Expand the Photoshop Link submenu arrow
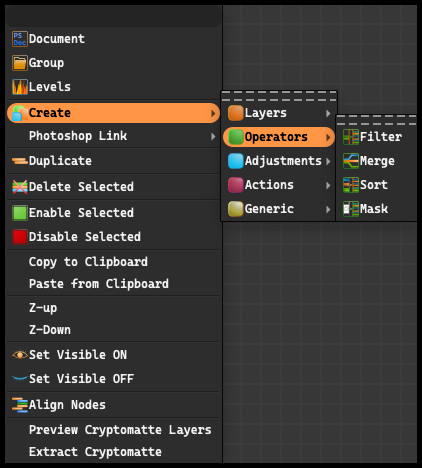Viewport: 422px width, 468px height. coord(213,136)
